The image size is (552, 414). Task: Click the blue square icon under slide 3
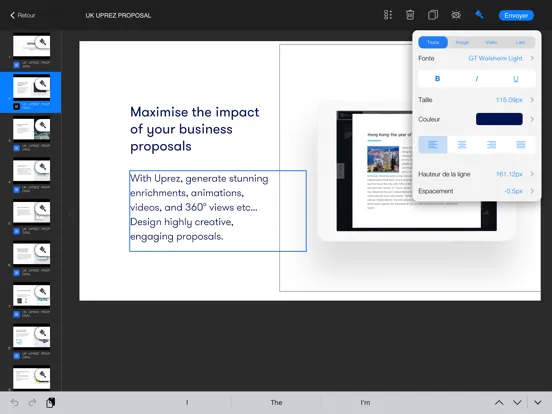[x=16, y=148]
